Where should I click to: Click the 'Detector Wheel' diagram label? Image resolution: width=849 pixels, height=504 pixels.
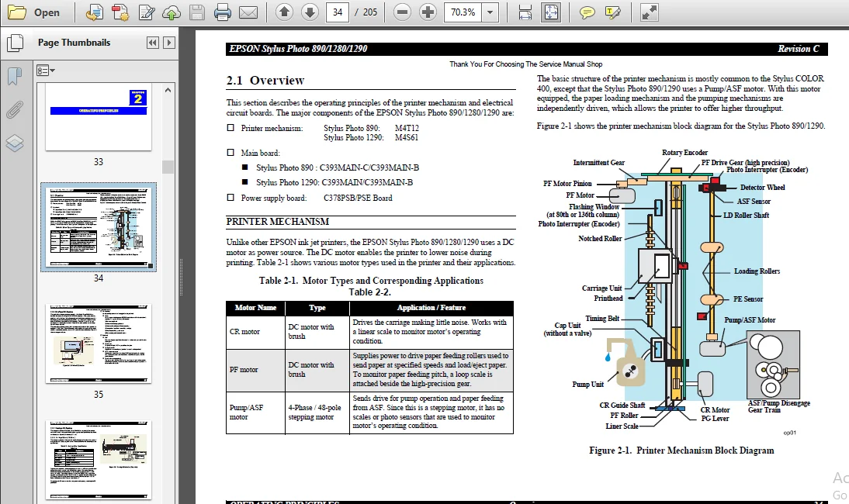click(762, 188)
